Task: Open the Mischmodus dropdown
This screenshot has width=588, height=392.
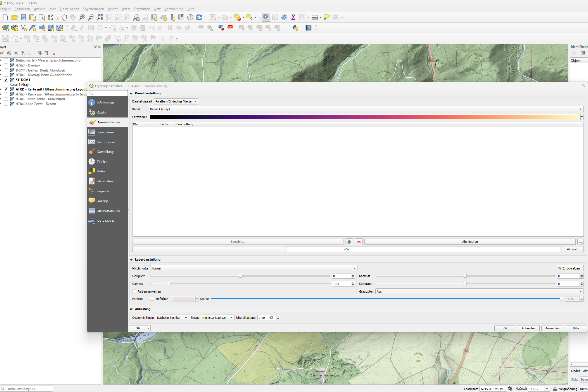Action: point(255,268)
